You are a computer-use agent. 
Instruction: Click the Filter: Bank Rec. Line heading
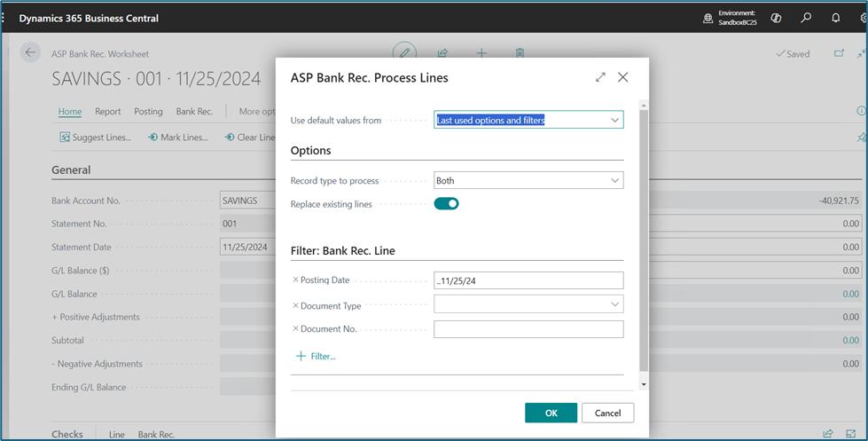[342, 251]
